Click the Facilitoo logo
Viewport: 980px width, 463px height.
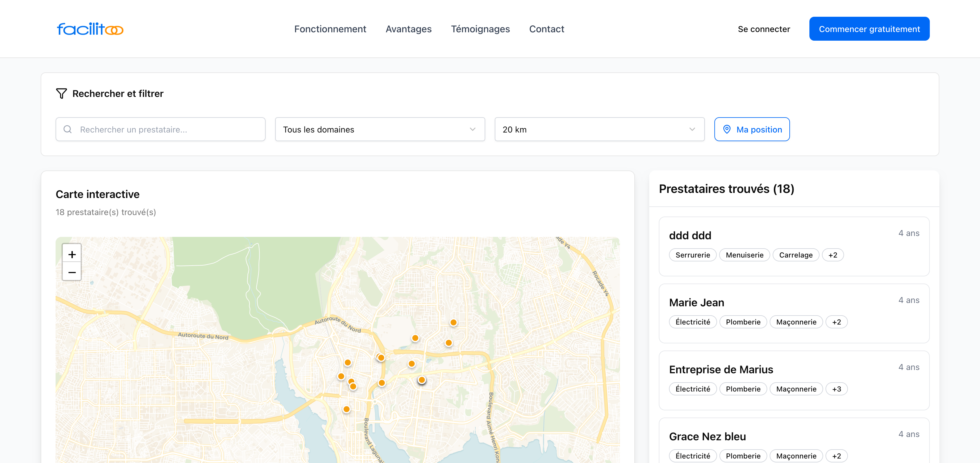click(x=90, y=29)
